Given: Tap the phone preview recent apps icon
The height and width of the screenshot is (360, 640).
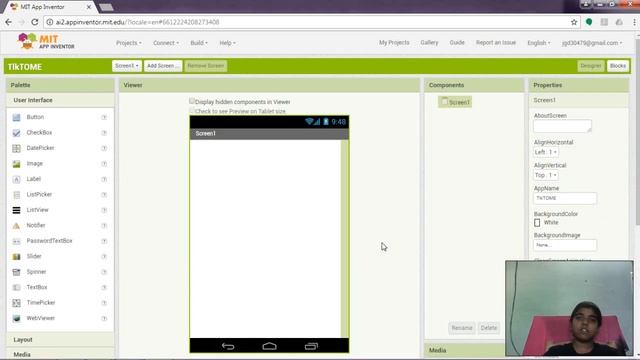Looking at the screenshot, I should 311,346.
